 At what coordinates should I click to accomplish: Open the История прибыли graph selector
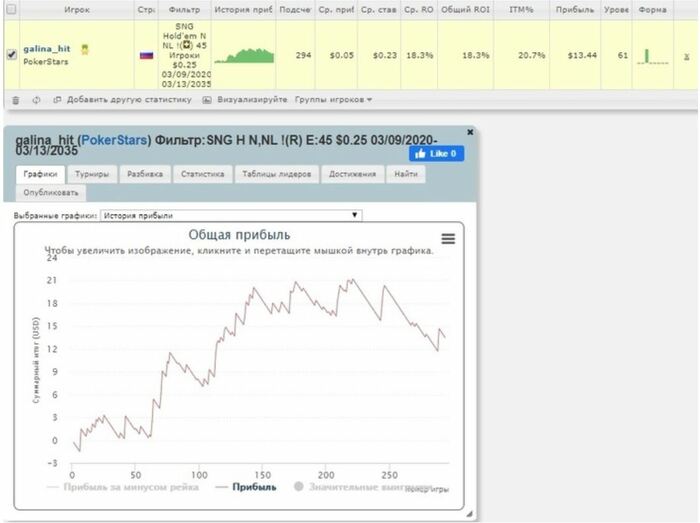click(x=231, y=216)
